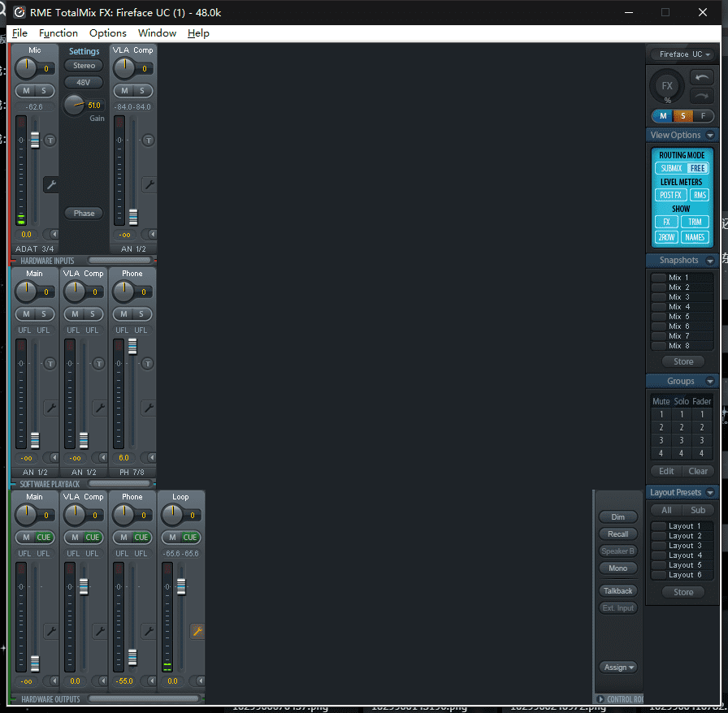Click Store under Layout Presets
This screenshot has width=728, height=713.
click(683, 592)
